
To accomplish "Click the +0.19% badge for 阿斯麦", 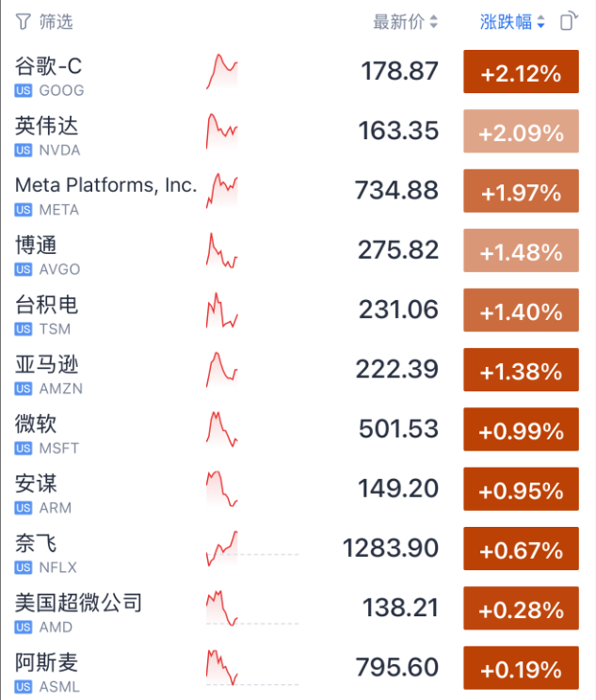I will pyautogui.click(x=521, y=669).
